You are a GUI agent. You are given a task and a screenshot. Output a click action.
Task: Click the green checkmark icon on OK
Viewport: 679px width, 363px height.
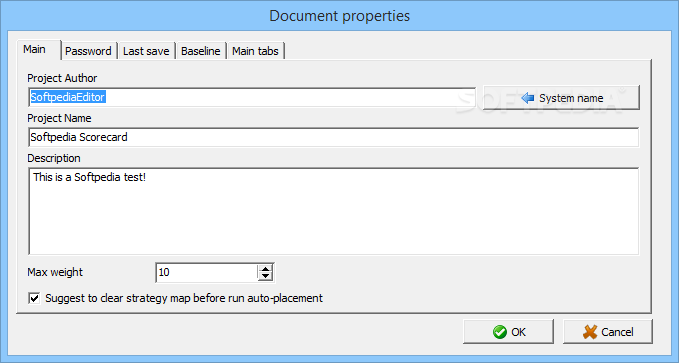pos(499,332)
